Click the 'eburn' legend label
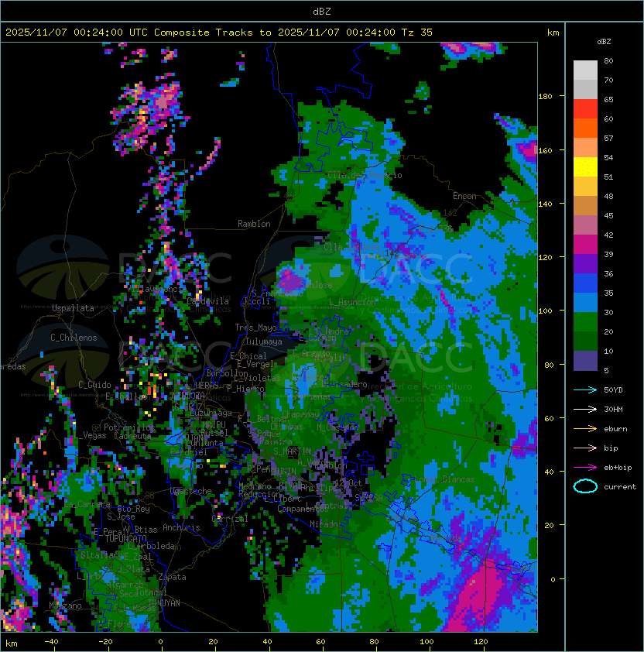 point(615,429)
